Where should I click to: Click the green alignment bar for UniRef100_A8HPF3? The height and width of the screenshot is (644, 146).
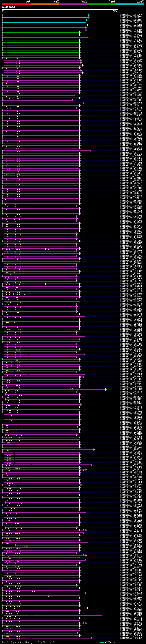point(63,284)
